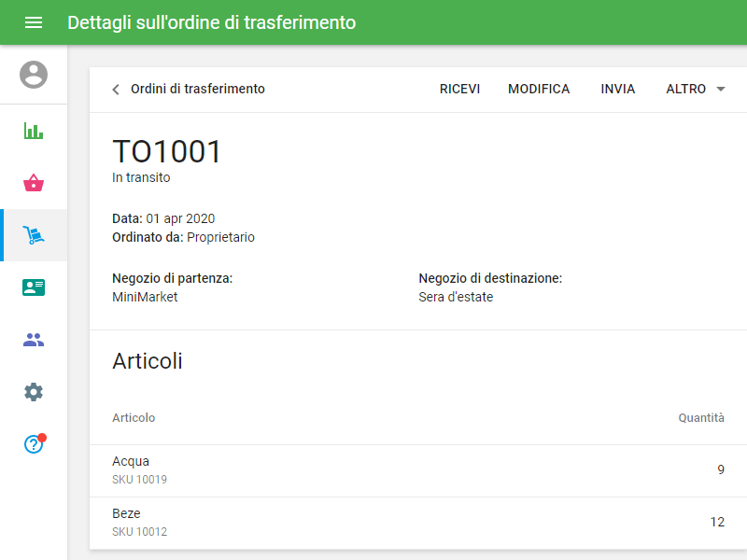The width and height of the screenshot is (747, 560).
Task: Select the inventory transfer cart icon
Action: tap(34, 235)
